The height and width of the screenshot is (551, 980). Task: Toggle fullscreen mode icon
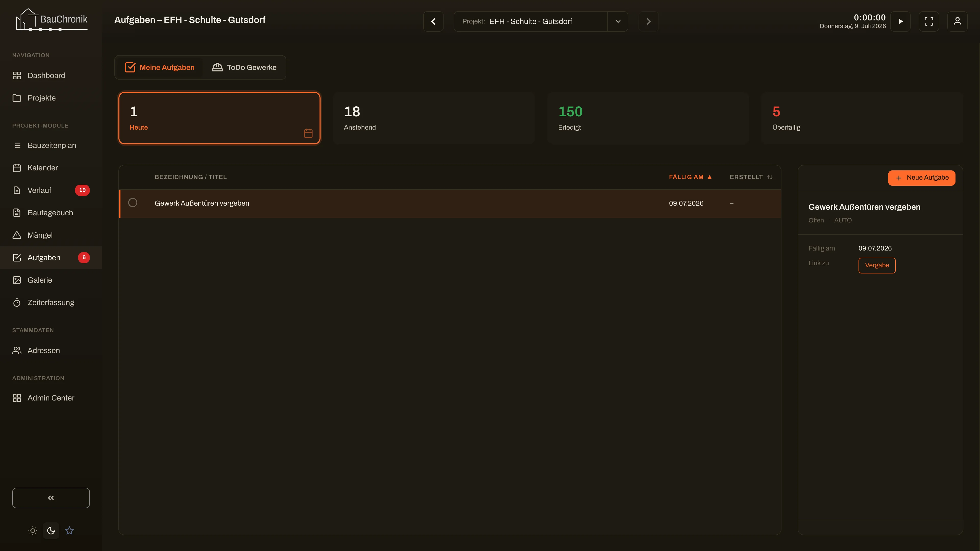click(x=929, y=21)
